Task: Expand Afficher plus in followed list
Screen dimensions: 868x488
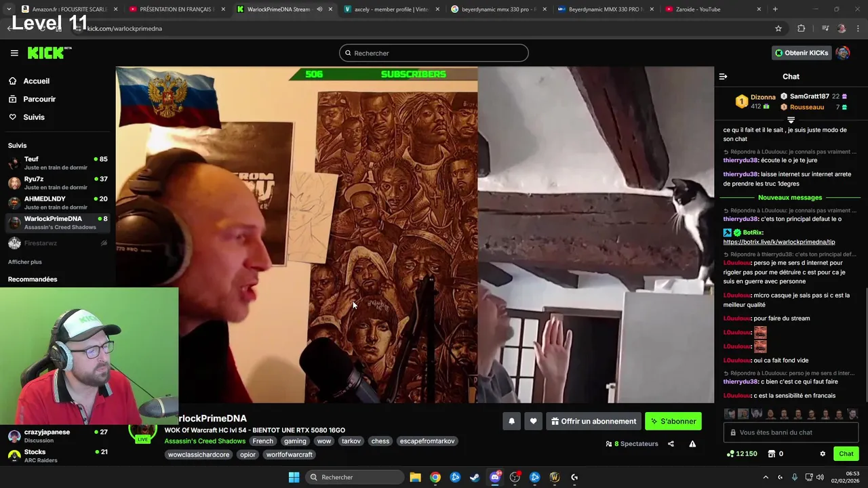Action: click(25, 262)
